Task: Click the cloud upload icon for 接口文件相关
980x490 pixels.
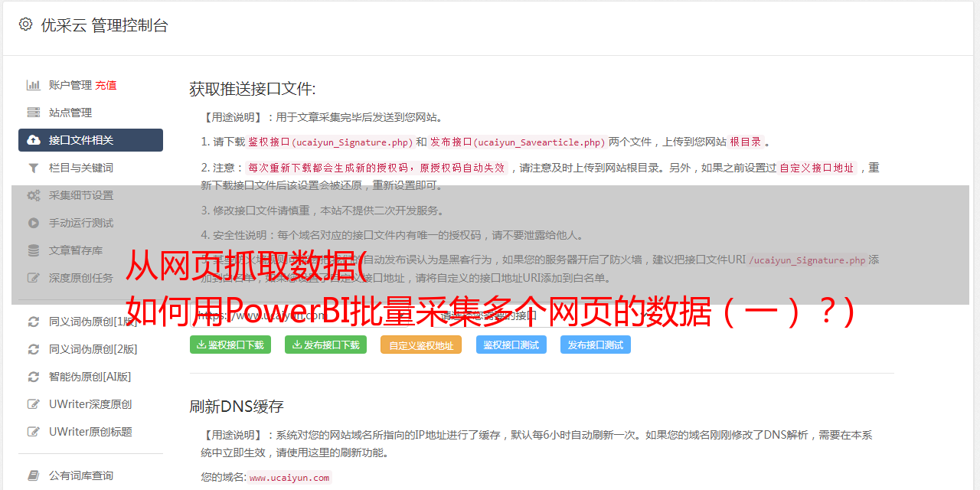Action: [x=34, y=140]
